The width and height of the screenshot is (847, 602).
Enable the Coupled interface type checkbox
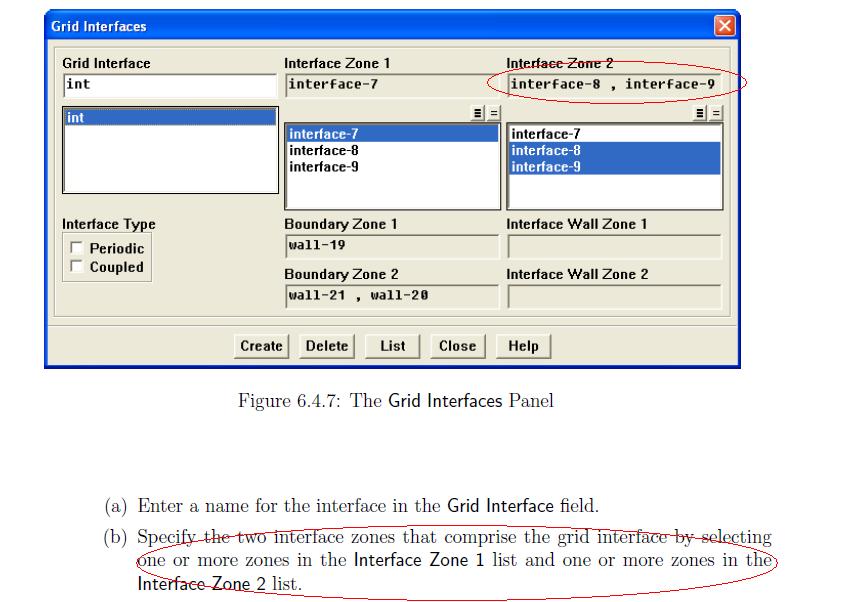coord(77,267)
